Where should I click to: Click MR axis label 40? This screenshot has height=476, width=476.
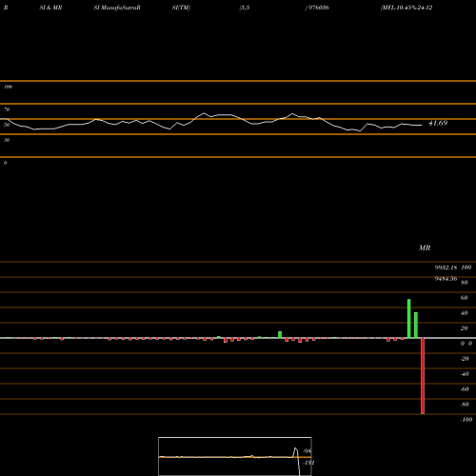point(465,313)
